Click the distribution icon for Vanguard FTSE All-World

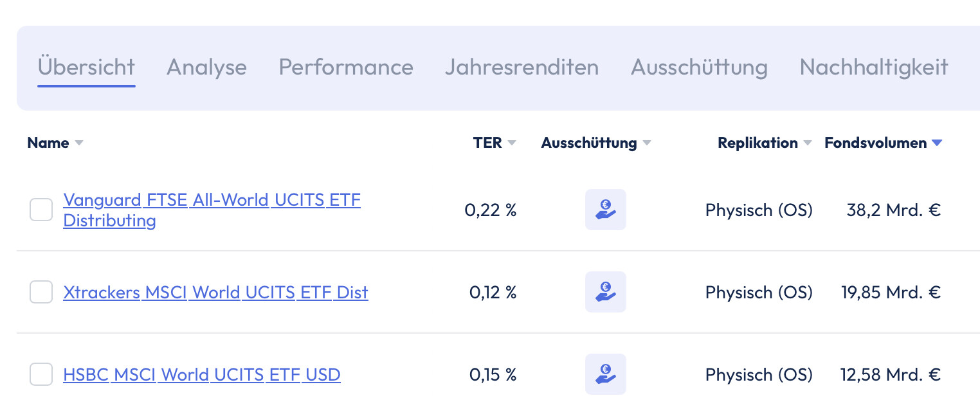[605, 210]
